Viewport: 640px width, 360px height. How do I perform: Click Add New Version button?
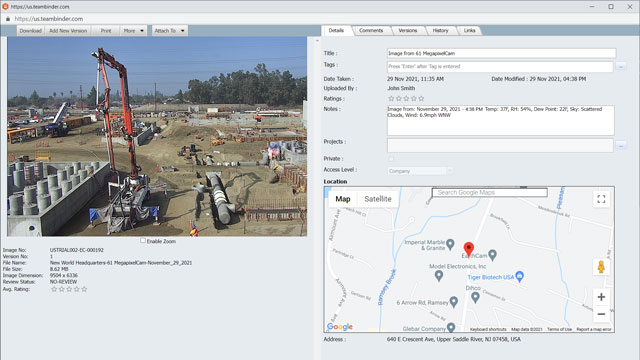click(x=68, y=31)
